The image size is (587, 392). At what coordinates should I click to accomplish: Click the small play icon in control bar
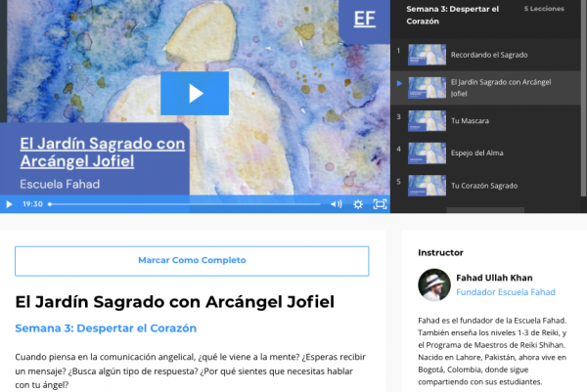(x=10, y=204)
